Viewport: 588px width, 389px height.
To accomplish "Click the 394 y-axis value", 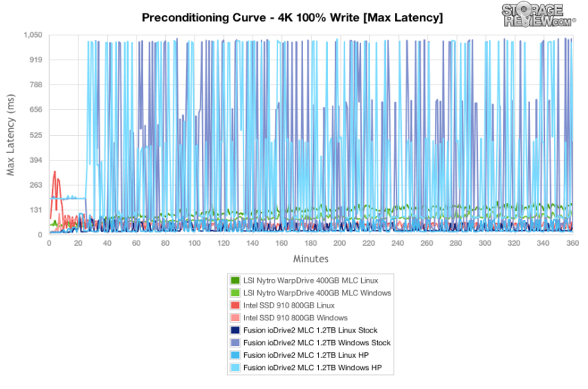I will click(x=36, y=160).
